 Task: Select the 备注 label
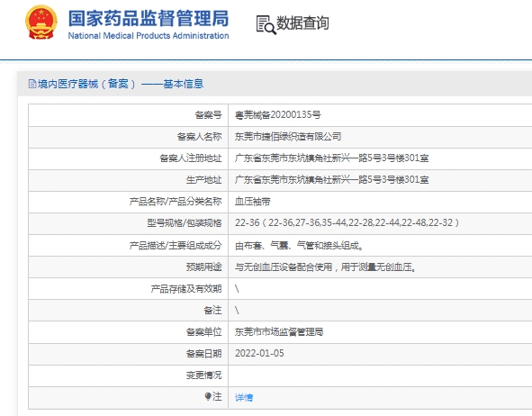(212, 310)
